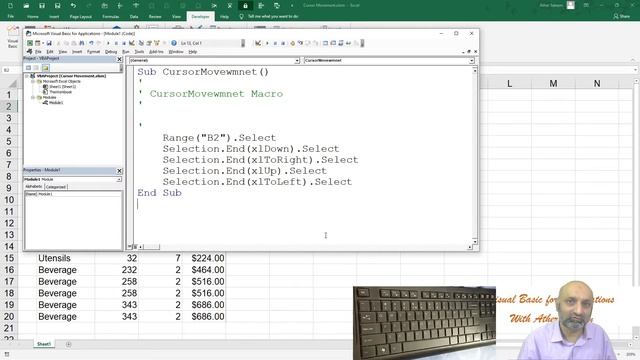Select Module1 in the project tree
The width and height of the screenshot is (640, 360).
coord(56,103)
